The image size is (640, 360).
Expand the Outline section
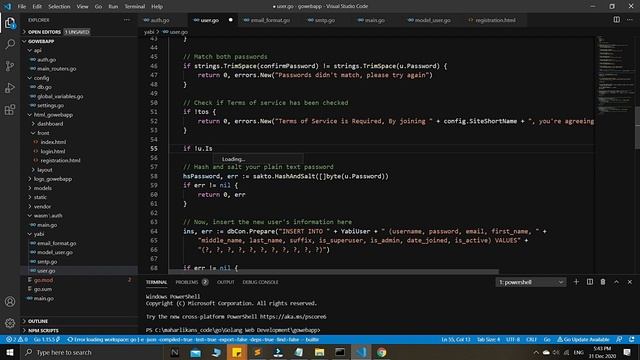coord(79,321)
